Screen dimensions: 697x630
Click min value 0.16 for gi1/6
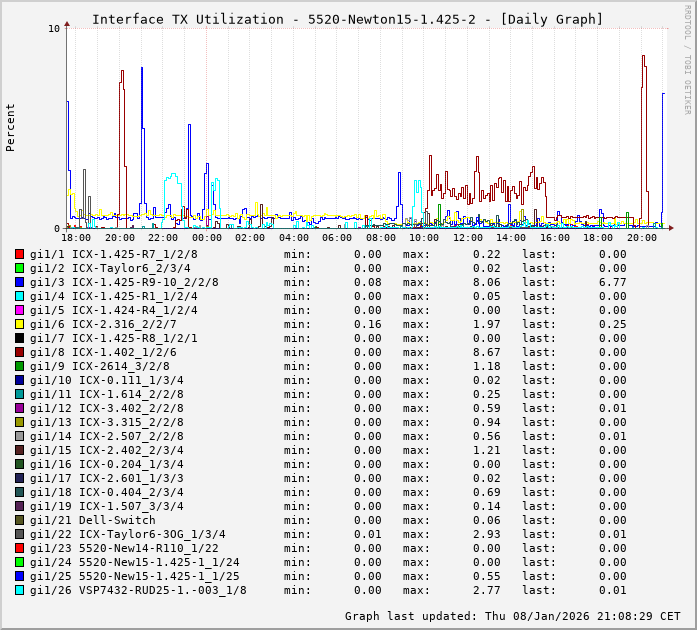click(x=368, y=324)
